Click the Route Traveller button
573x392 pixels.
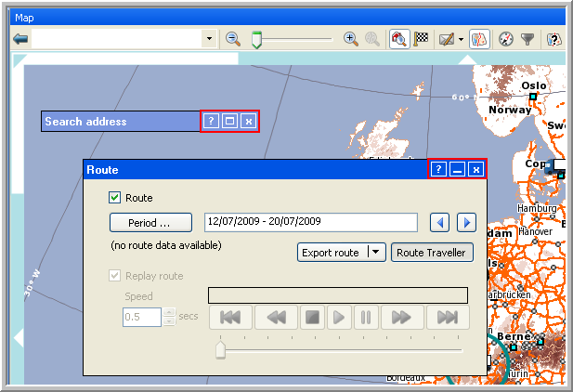click(432, 253)
